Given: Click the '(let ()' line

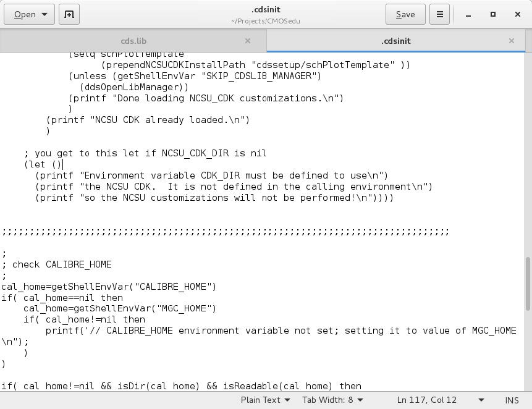Looking at the screenshot, I should 43,164.
